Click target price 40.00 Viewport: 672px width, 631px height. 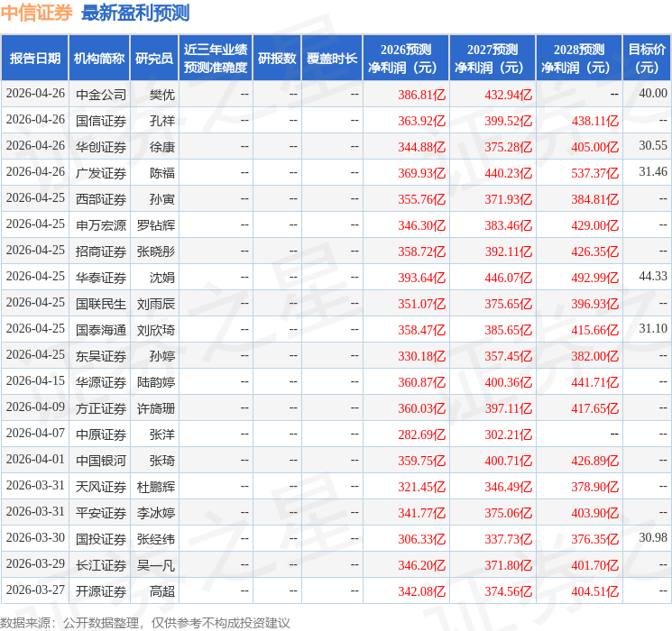click(x=653, y=93)
